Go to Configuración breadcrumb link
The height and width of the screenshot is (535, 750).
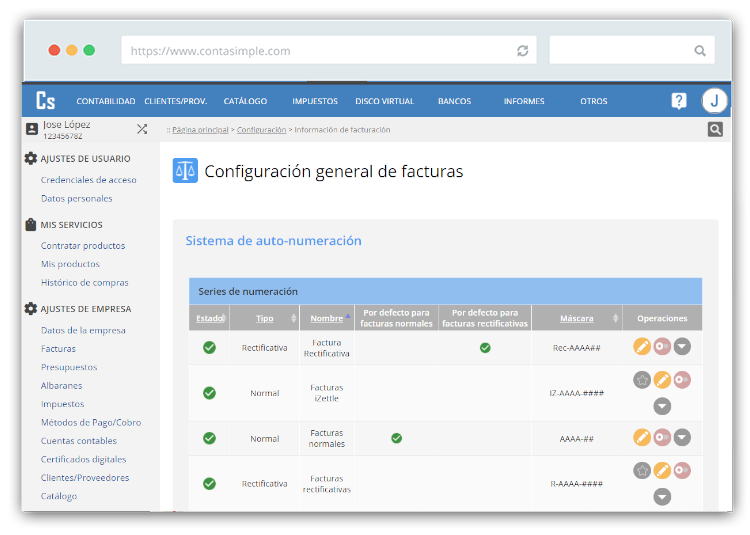tap(261, 130)
